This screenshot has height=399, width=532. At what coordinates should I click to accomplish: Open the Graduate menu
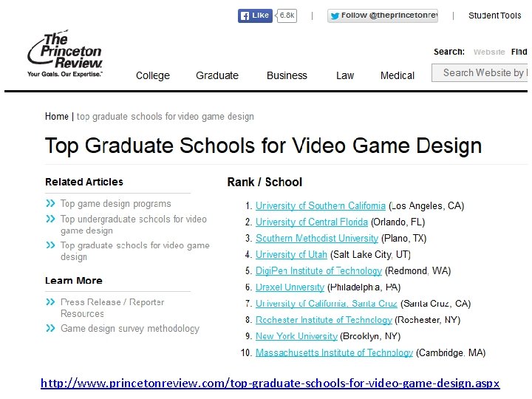coord(217,75)
